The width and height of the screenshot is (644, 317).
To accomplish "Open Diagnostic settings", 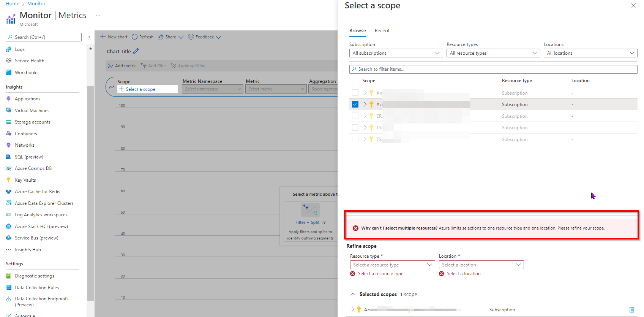I will click(x=34, y=276).
